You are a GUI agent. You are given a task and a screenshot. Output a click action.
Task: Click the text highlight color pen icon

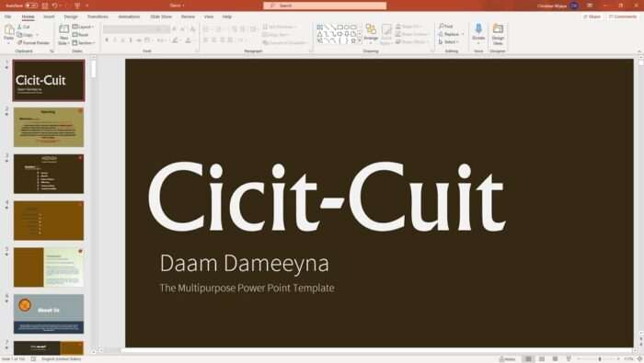[x=176, y=40]
